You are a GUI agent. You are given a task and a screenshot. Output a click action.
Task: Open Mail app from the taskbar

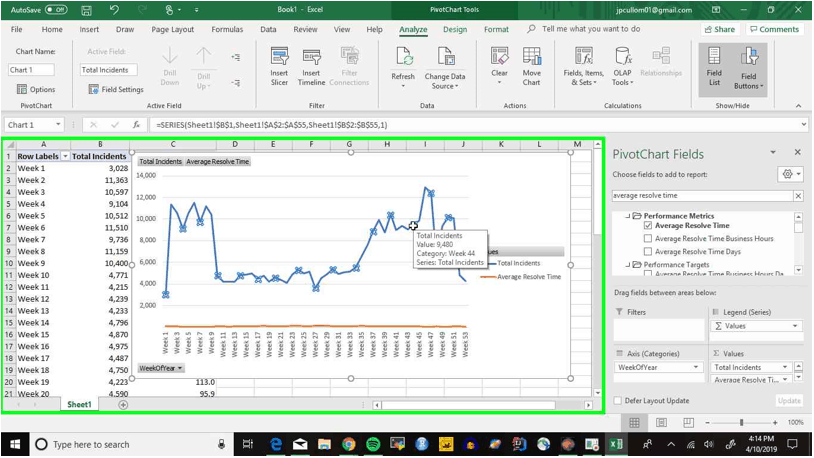pyautogui.click(x=300, y=444)
